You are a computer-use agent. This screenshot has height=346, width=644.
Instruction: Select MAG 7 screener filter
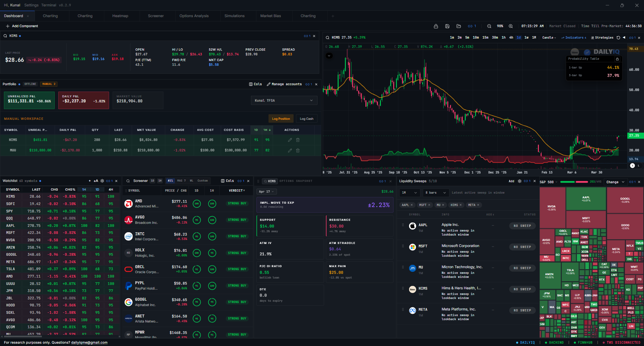click(x=182, y=181)
